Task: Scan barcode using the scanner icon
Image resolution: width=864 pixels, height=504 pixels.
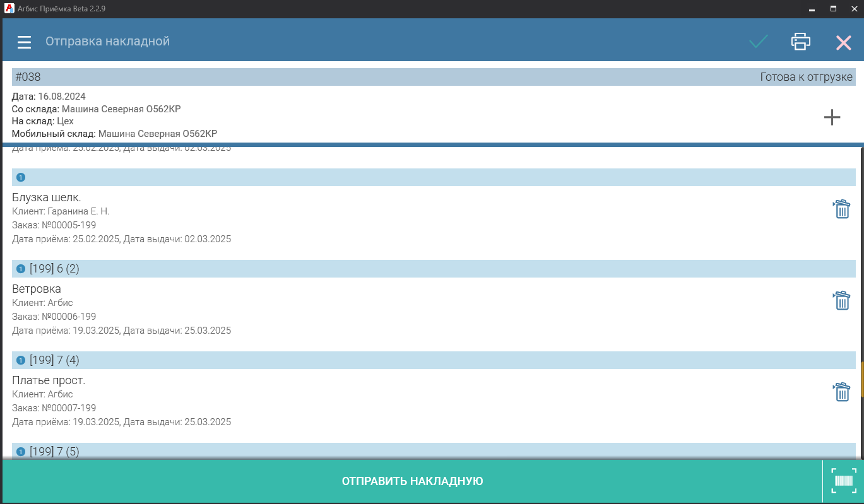Action: click(x=843, y=481)
